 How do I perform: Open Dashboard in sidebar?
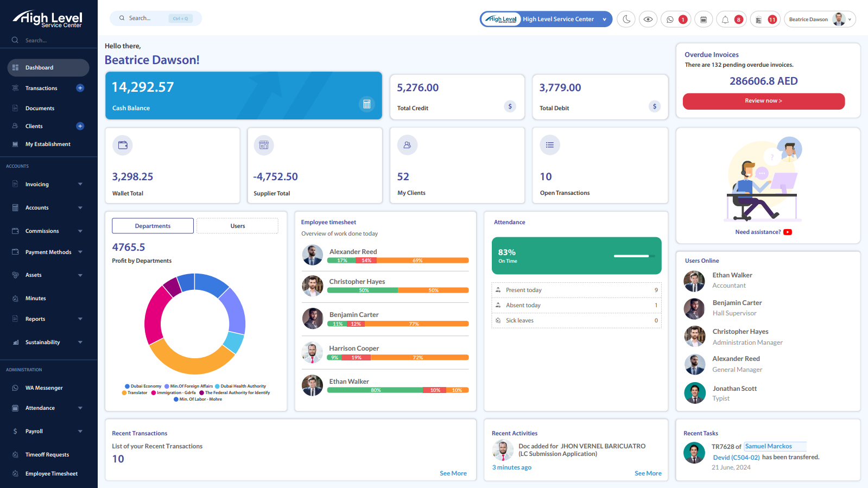click(48, 68)
